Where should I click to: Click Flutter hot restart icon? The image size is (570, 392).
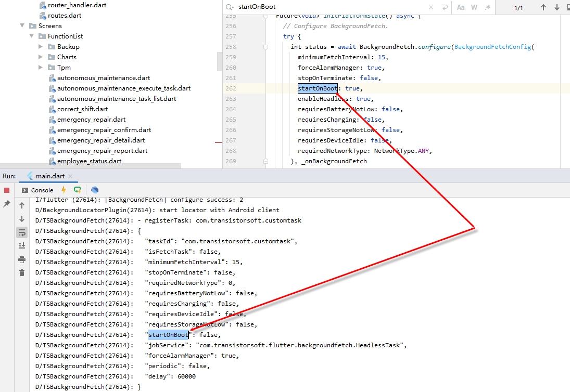78,190
